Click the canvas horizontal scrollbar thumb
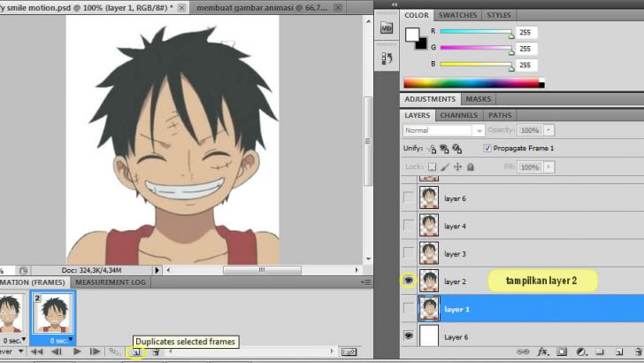This screenshot has height=363, width=644. click(x=262, y=270)
